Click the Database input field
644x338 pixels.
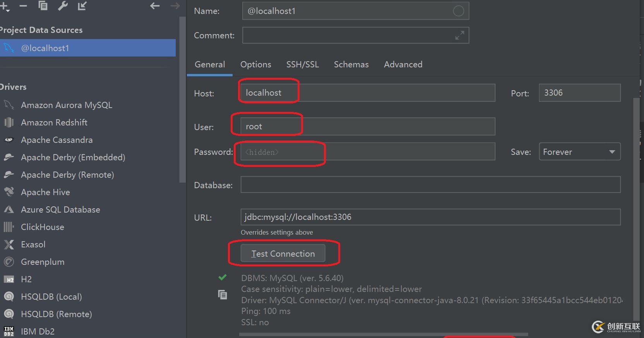click(x=430, y=184)
